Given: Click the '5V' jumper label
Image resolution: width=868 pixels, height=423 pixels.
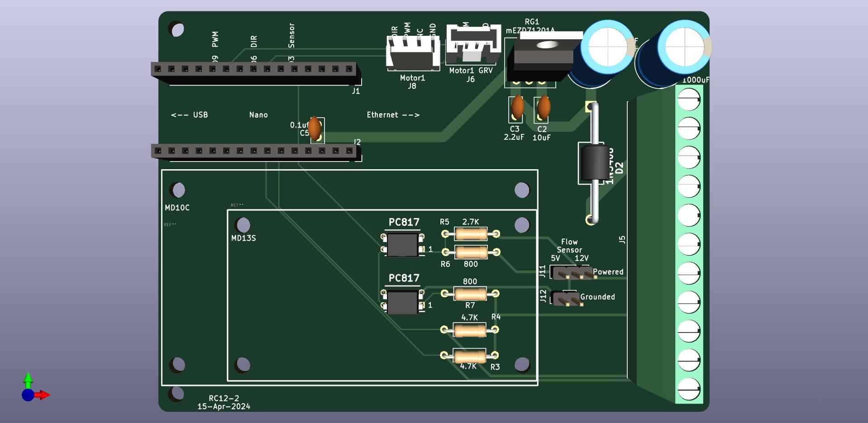Looking at the screenshot, I should pos(555,258).
